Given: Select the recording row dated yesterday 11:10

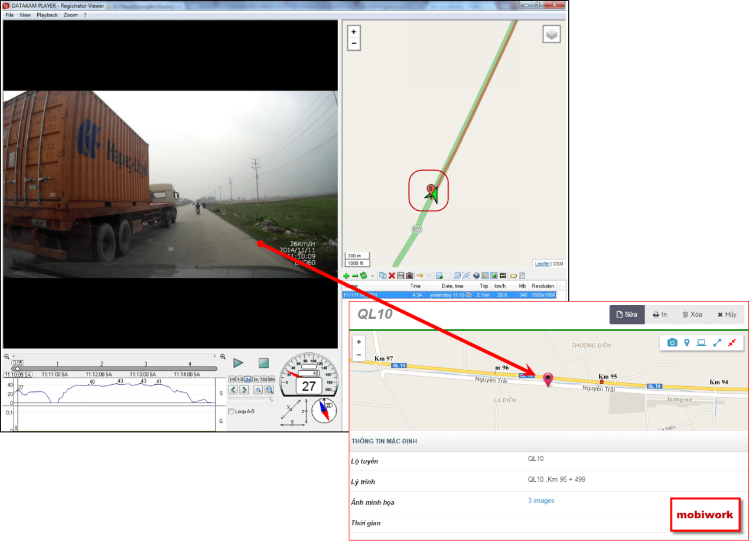Looking at the screenshot, I should (449, 295).
